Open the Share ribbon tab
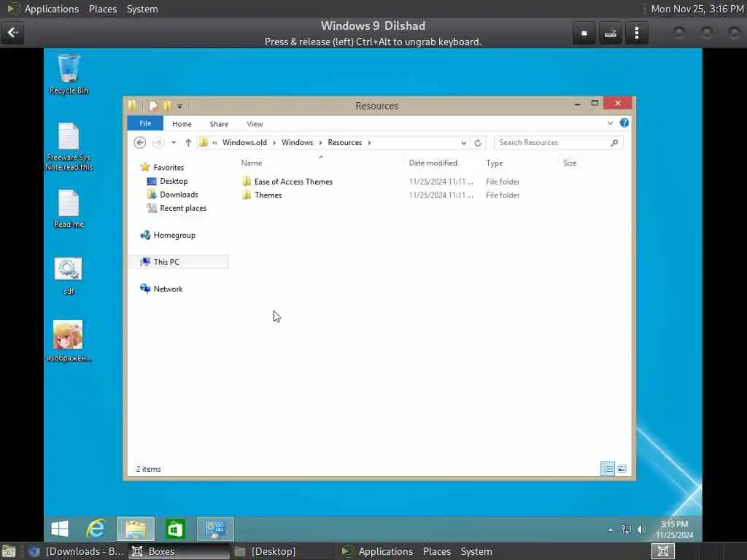747x560 pixels. (219, 124)
